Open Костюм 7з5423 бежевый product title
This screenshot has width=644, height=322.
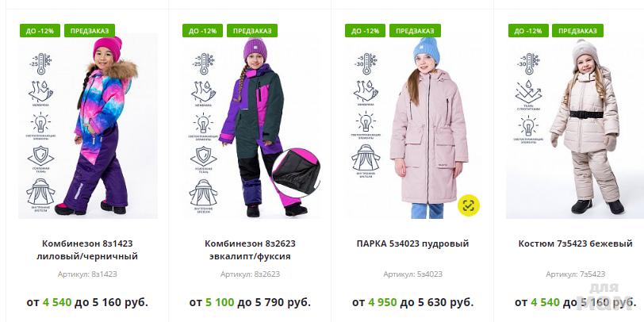575,243
